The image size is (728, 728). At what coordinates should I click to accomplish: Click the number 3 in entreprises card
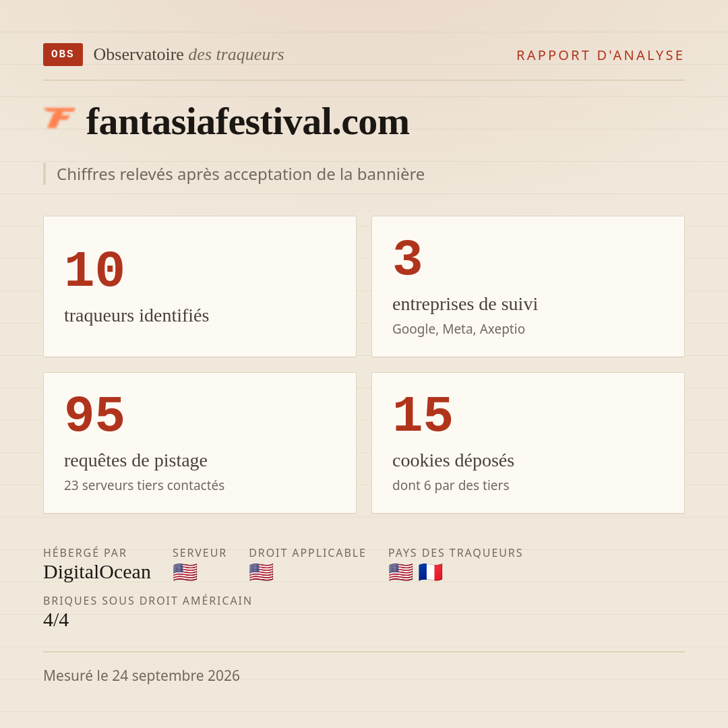[407, 259]
